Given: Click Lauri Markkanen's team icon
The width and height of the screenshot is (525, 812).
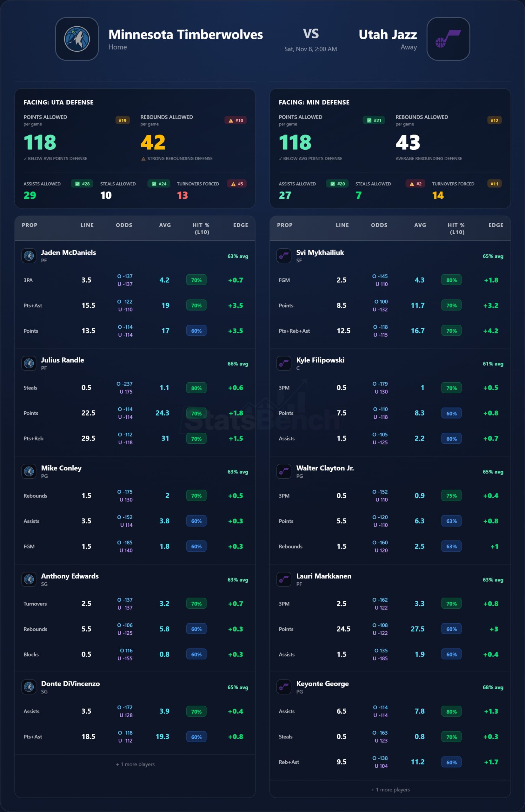Looking at the screenshot, I should pos(284,579).
